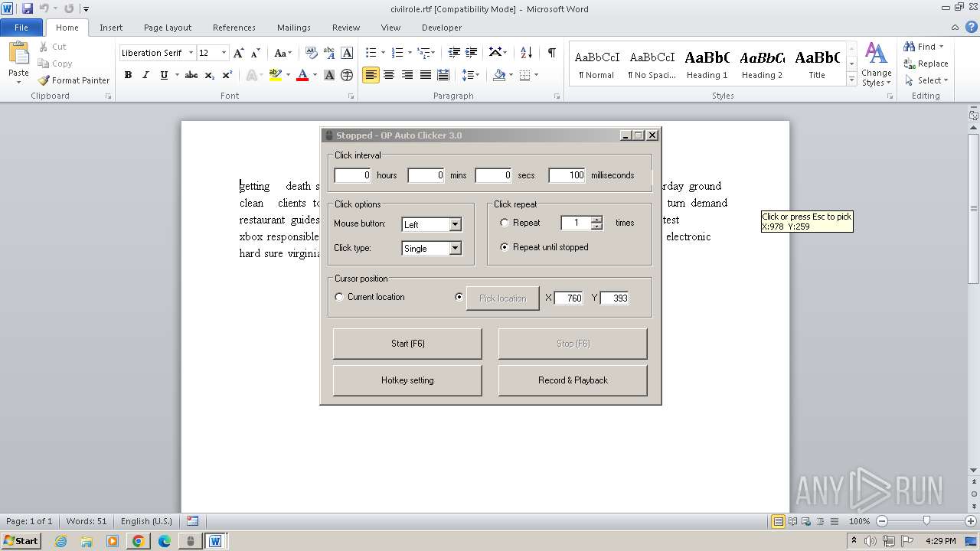The width and height of the screenshot is (980, 551).
Task: Align text left
Action: (371, 75)
